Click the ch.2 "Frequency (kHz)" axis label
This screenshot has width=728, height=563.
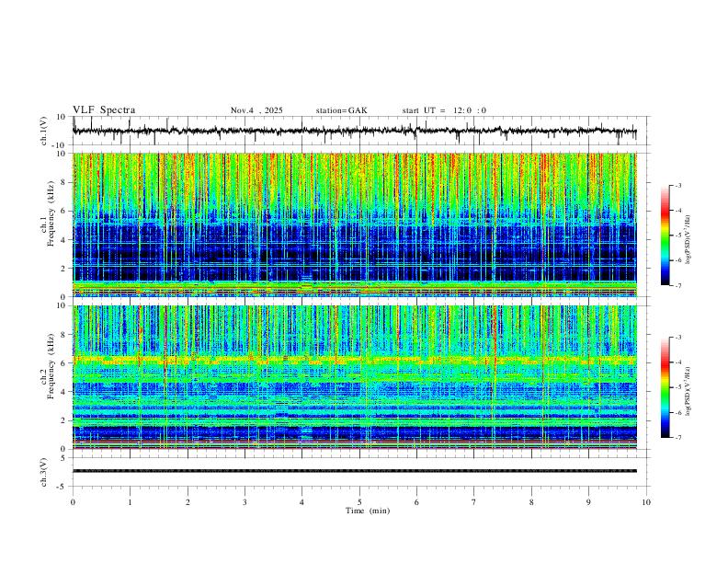tap(51, 366)
